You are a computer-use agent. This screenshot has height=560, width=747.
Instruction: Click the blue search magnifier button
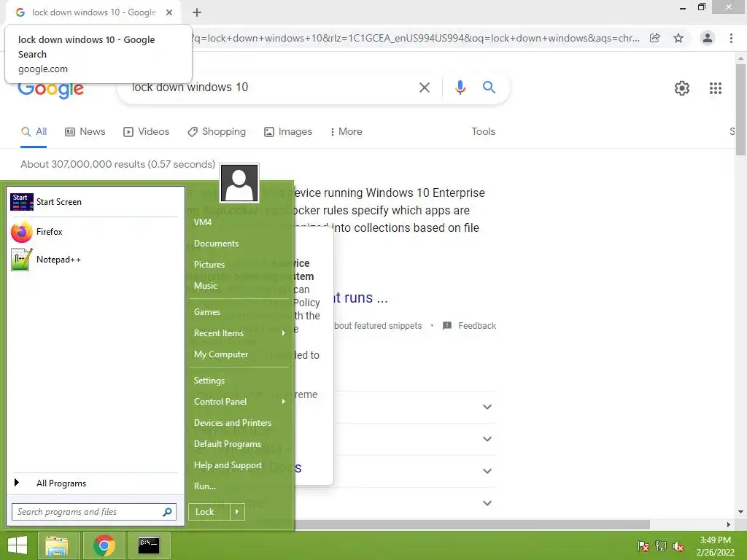click(x=489, y=87)
